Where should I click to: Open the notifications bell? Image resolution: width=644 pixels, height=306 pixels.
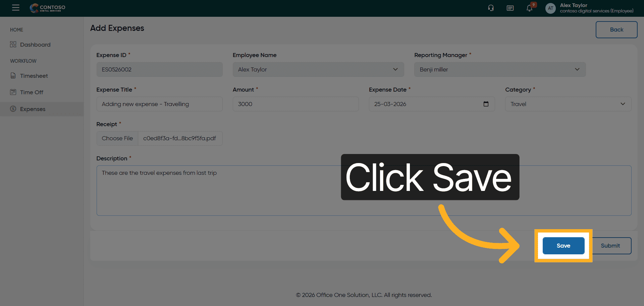[x=529, y=8]
